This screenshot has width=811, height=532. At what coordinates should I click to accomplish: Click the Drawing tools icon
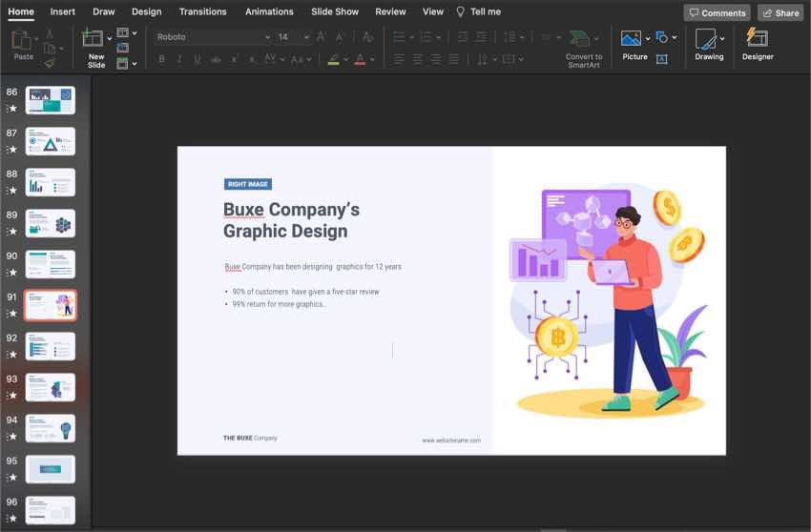point(706,39)
